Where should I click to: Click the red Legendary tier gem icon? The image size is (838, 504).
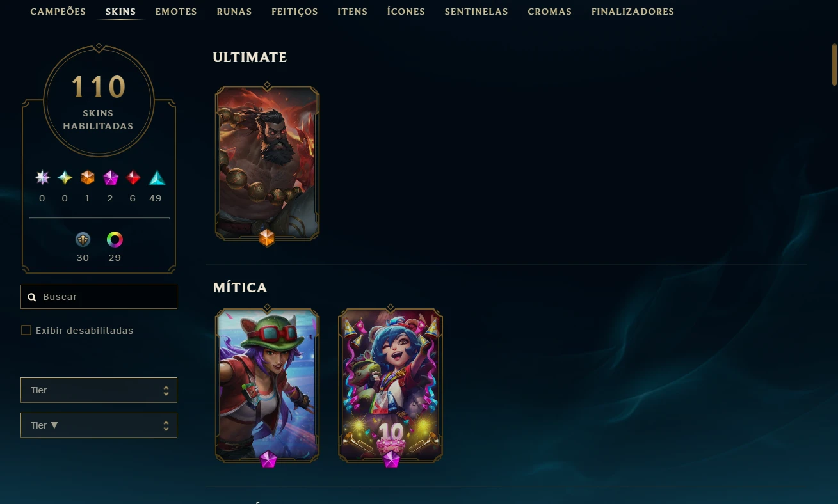tap(133, 178)
